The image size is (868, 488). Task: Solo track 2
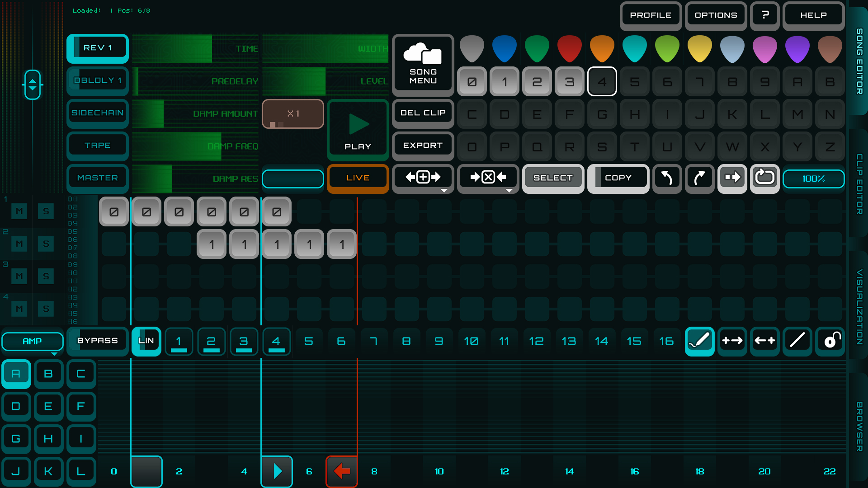(46, 244)
